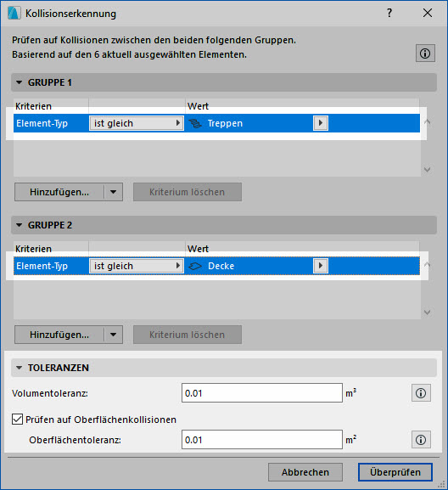
Task: Open info for Volumentoleranz
Action: tap(421, 393)
